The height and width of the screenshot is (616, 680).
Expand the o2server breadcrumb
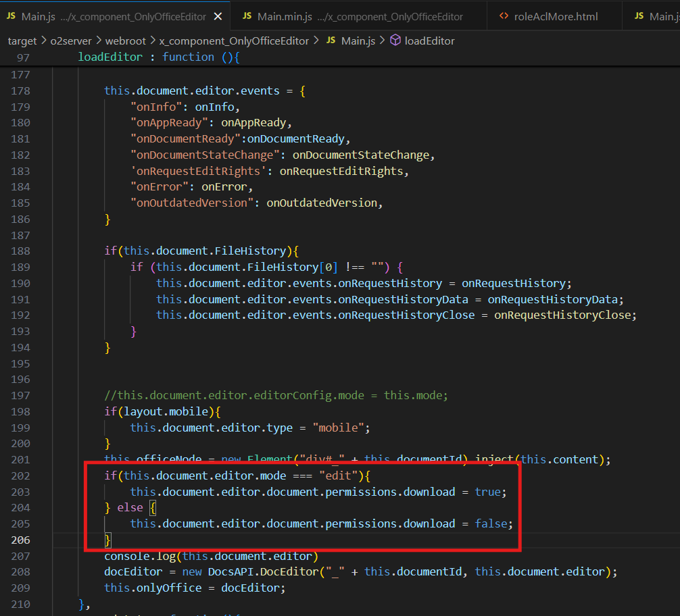tap(73, 41)
